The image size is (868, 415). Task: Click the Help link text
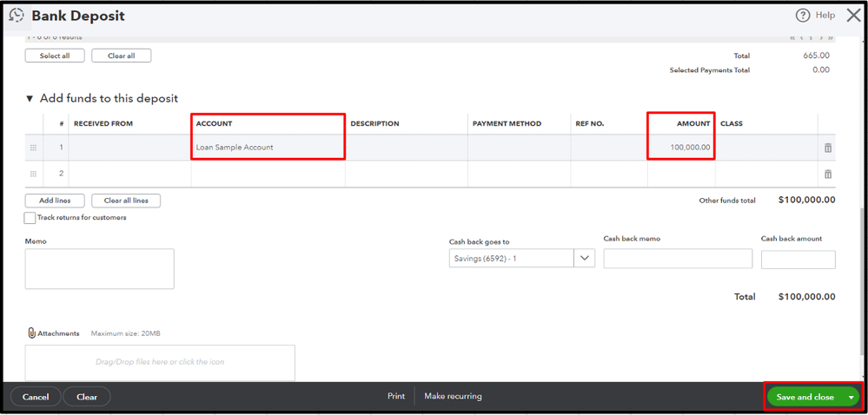tap(825, 16)
